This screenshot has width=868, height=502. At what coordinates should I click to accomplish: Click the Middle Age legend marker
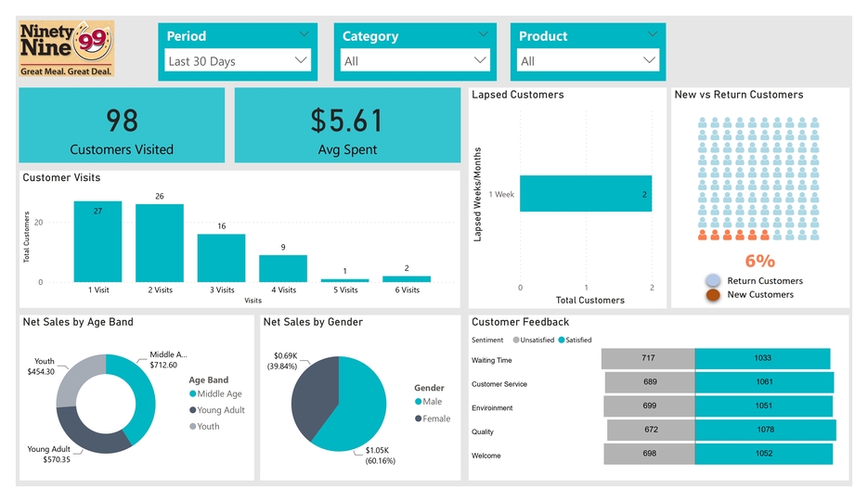point(193,394)
